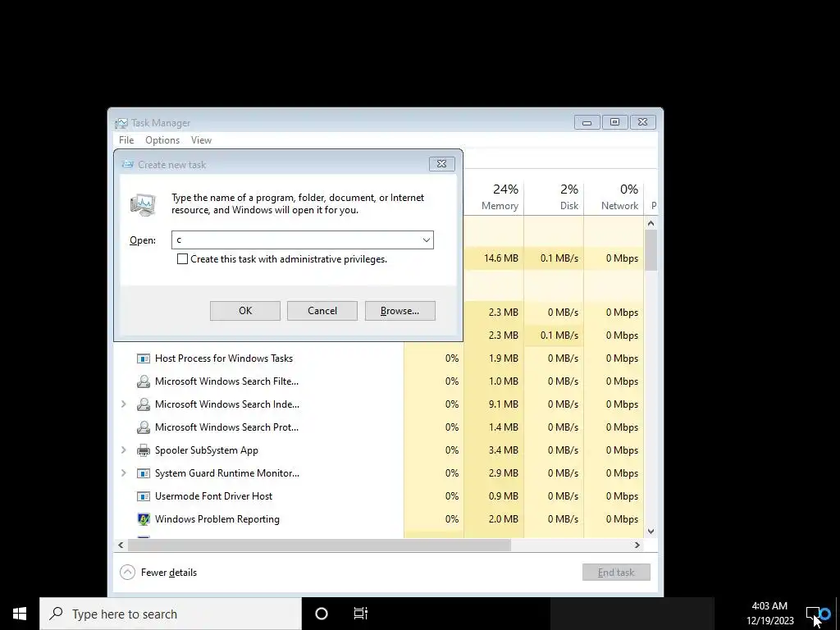This screenshot has height=630, width=840.
Task: Select Microsoft Windows Search Filte... row
Action: coord(379,381)
